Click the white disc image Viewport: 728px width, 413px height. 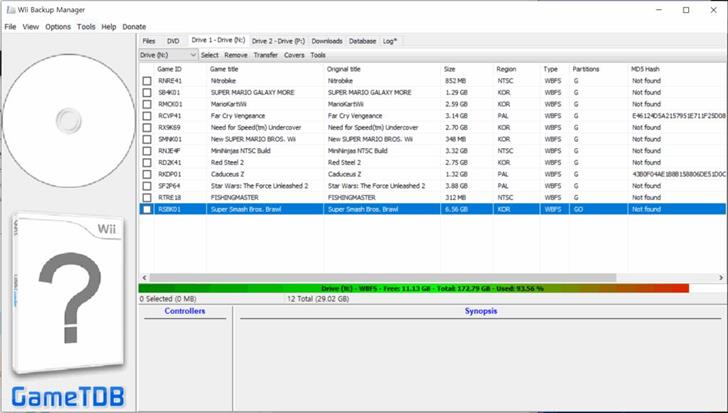point(69,121)
